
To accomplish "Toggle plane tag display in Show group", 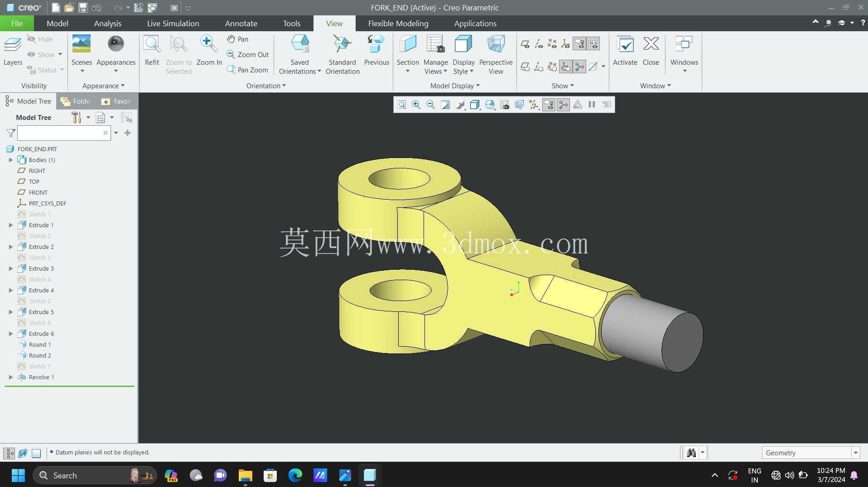I will [x=525, y=67].
